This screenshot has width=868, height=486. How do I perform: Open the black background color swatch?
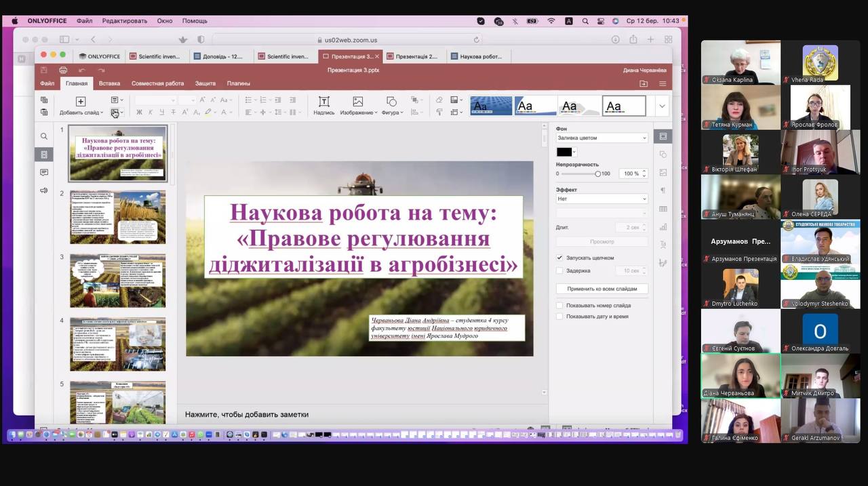[566, 152]
